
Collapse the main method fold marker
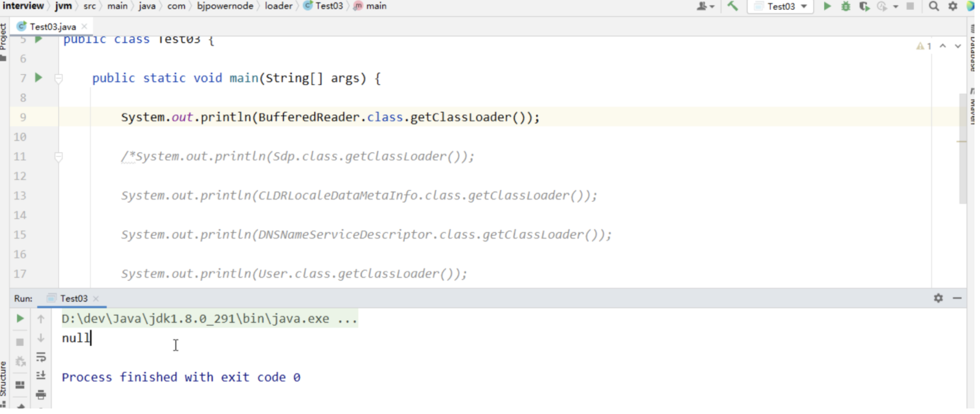[x=59, y=78]
